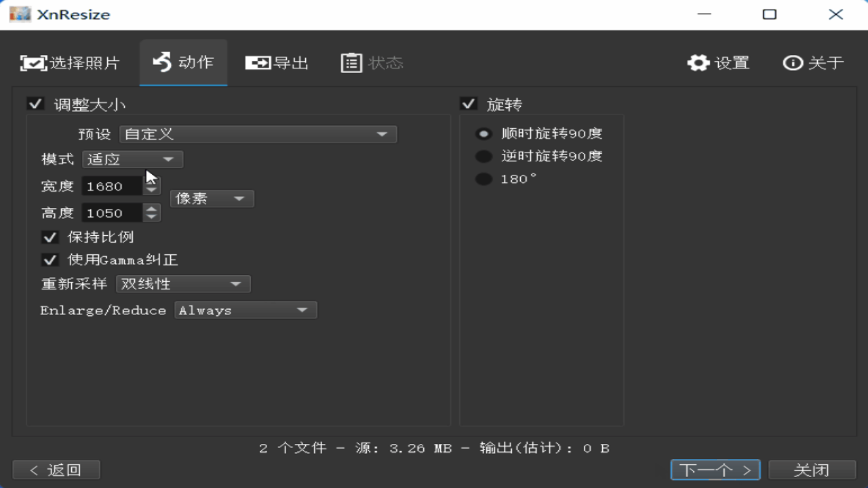
Task: Maximize the XnResize window
Action: [x=770, y=14]
